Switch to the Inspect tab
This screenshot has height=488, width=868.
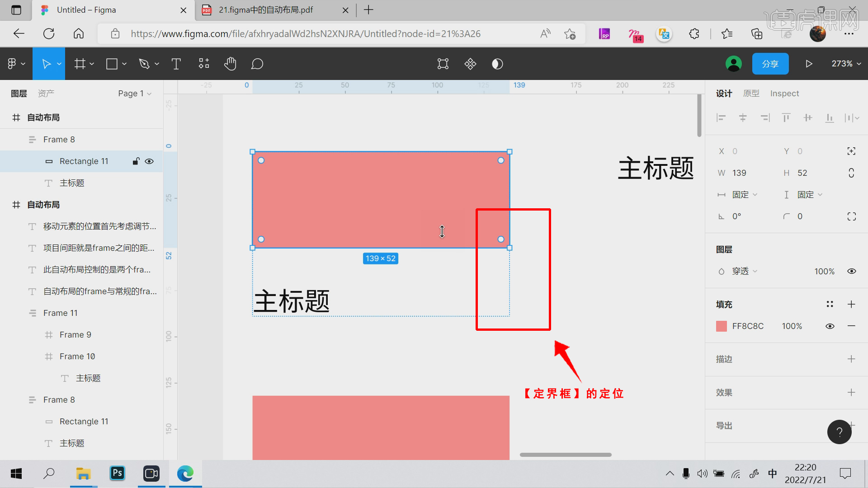click(x=784, y=93)
